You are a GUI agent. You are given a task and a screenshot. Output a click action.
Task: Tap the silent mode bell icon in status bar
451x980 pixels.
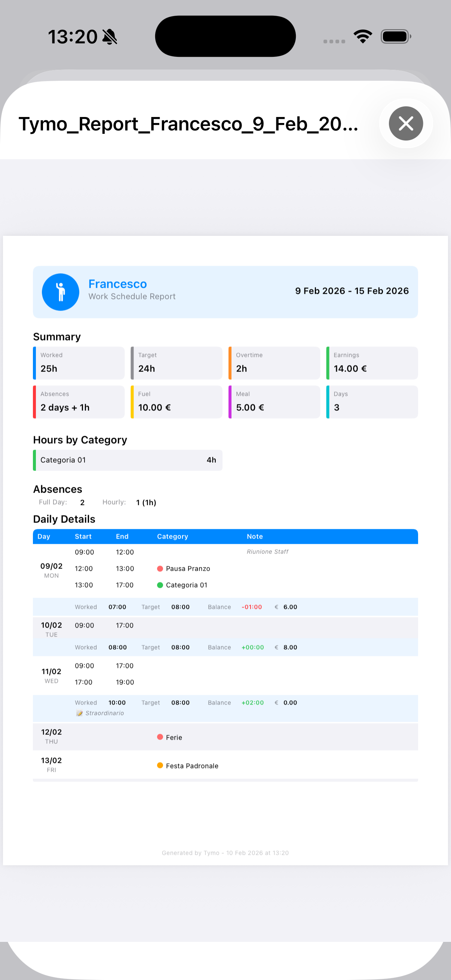coord(110,37)
